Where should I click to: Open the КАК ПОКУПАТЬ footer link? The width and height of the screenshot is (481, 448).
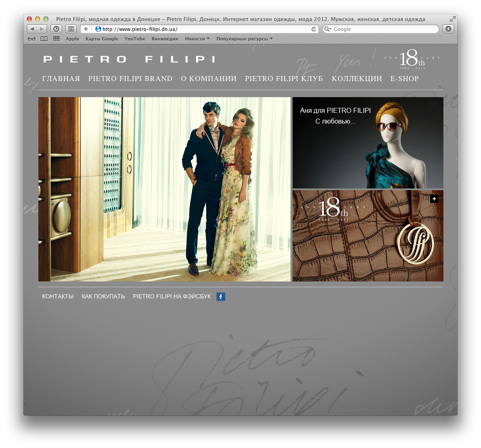pyautogui.click(x=103, y=296)
